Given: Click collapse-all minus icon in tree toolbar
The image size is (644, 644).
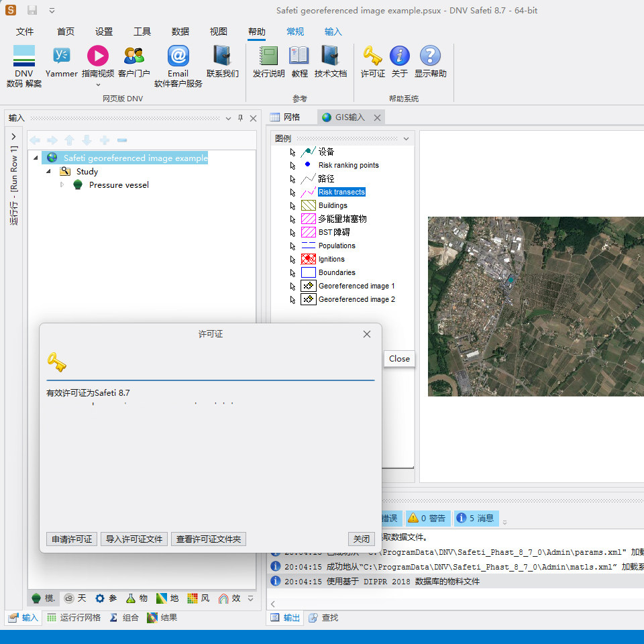Looking at the screenshot, I should tap(122, 140).
